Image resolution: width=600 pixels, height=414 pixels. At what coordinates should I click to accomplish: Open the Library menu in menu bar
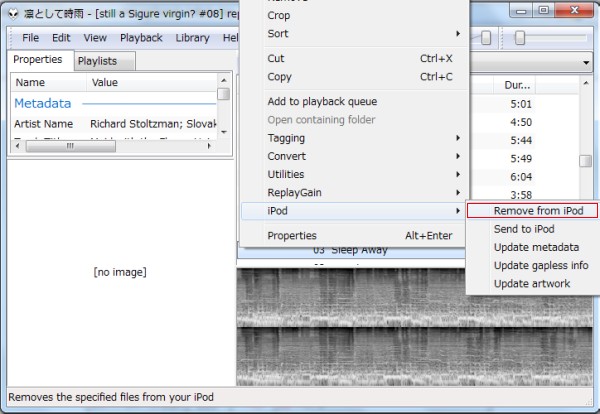[192, 37]
